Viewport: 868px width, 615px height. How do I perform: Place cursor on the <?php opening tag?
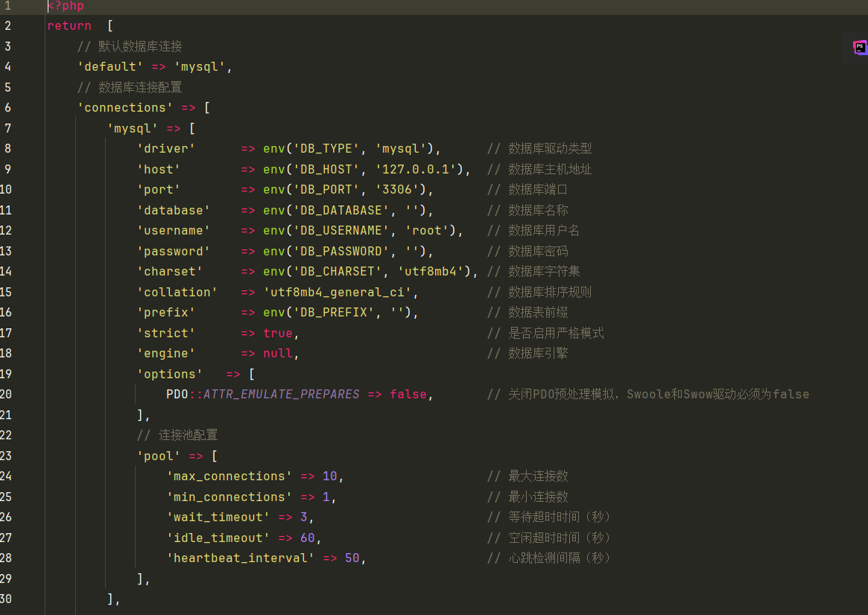click(x=66, y=6)
